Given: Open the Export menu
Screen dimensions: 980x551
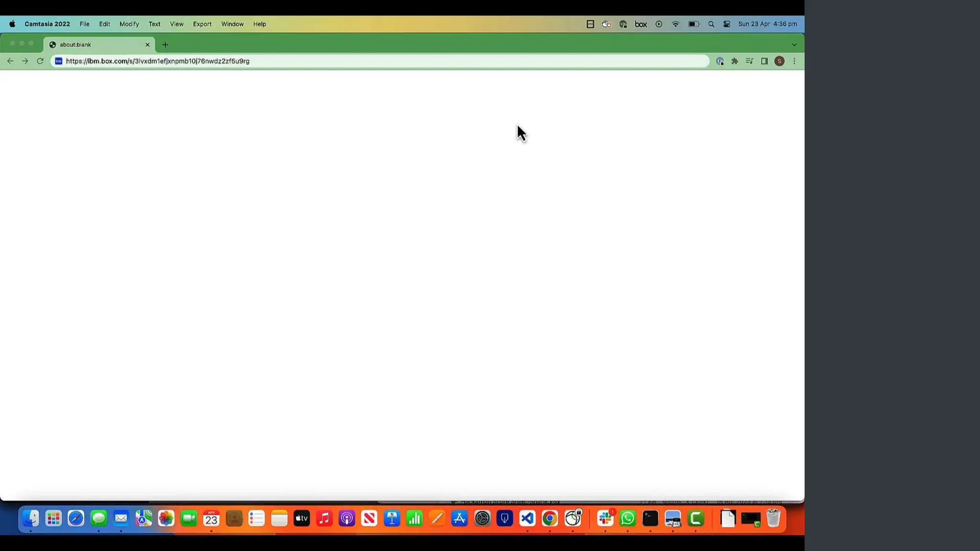Looking at the screenshot, I should (202, 24).
